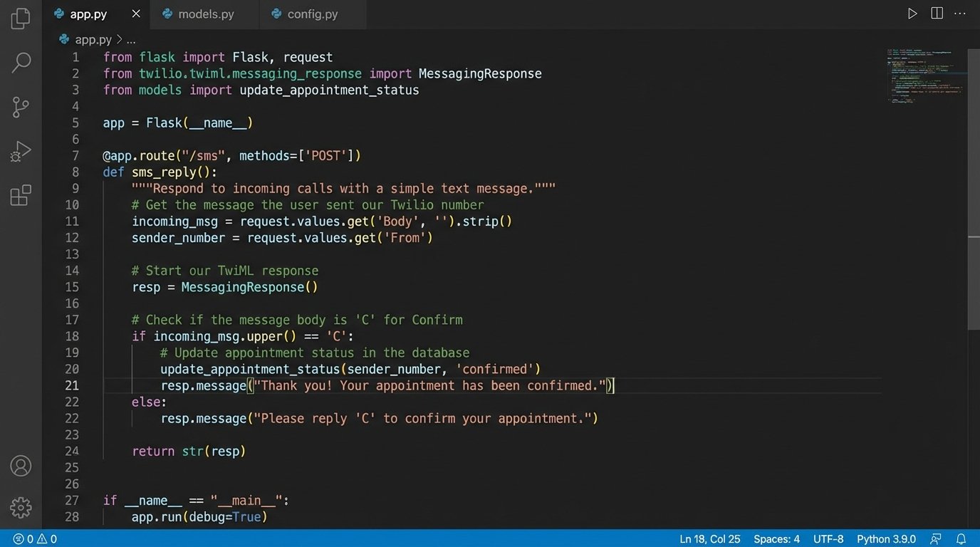Image resolution: width=980 pixels, height=547 pixels.
Task: Open the Manage settings gear
Action: click(x=21, y=507)
